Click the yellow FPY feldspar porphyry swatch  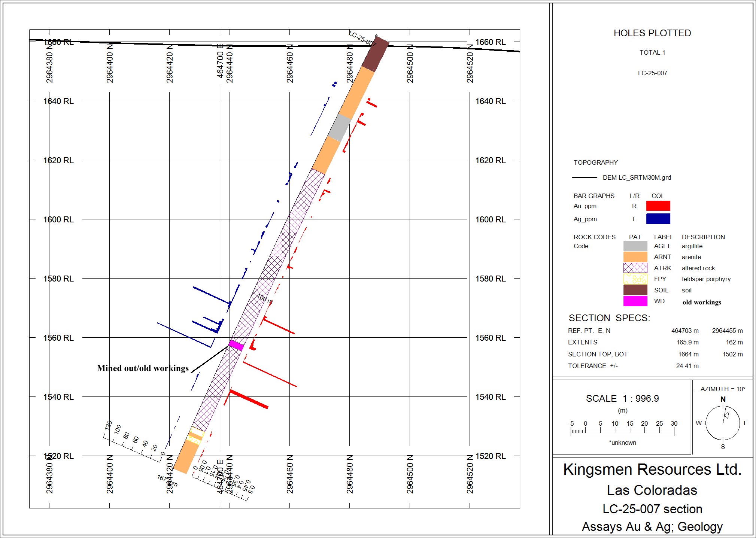(x=635, y=279)
